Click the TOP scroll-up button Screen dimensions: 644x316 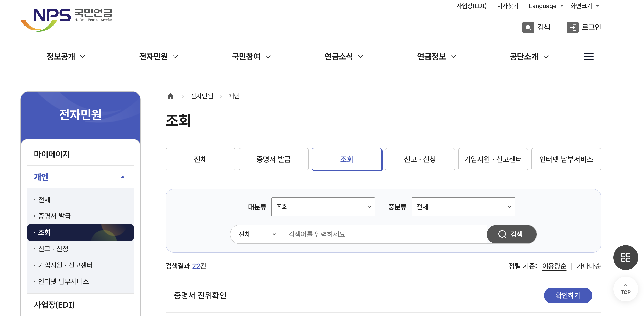[625, 289]
